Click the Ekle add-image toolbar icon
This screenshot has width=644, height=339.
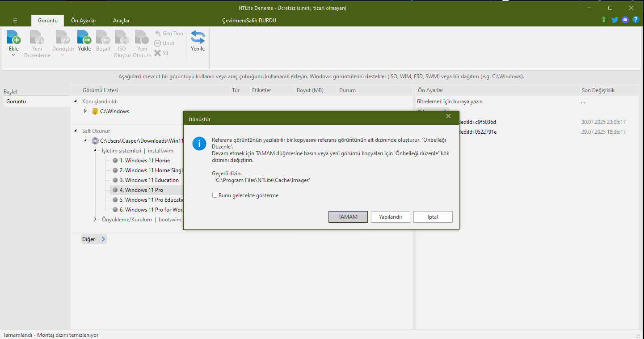(x=14, y=37)
